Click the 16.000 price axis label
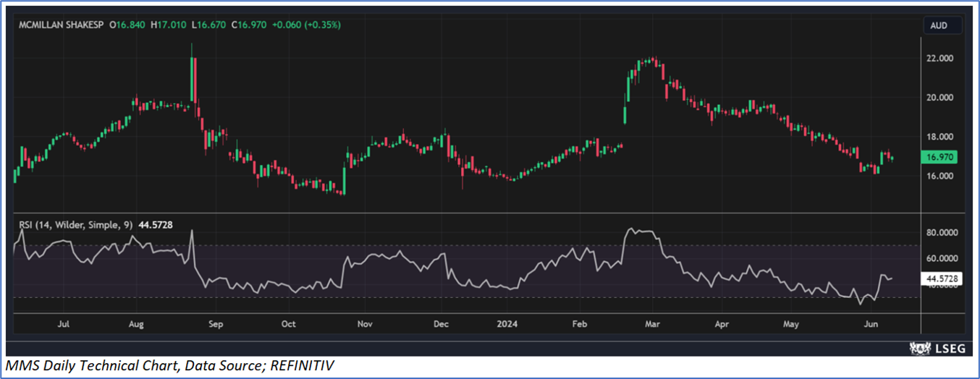Image resolution: width=980 pixels, height=379 pixels. click(939, 176)
